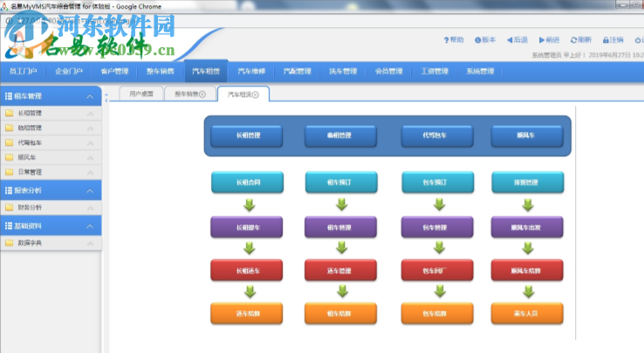Click the dark blue 临租管理 button in main panel
The height and width of the screenshot is (353, 644).
pos(340,135)
